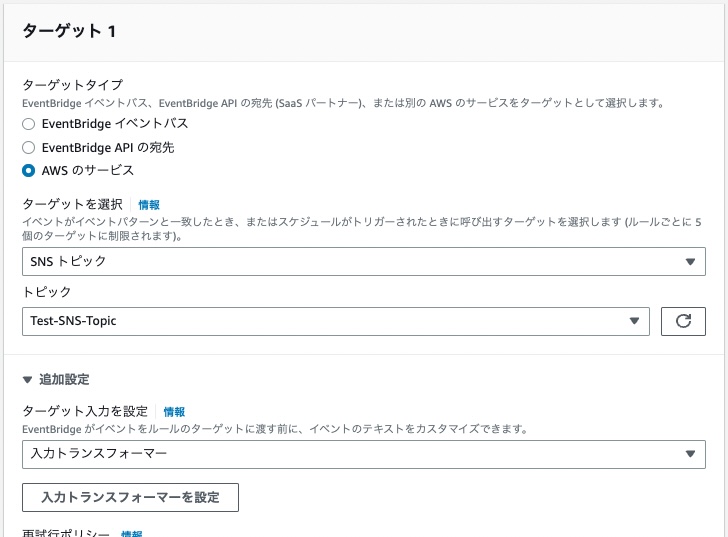
Task: Open the 入力トランスフォーマー target input dropdown
Action: click(x=364, y=454)
